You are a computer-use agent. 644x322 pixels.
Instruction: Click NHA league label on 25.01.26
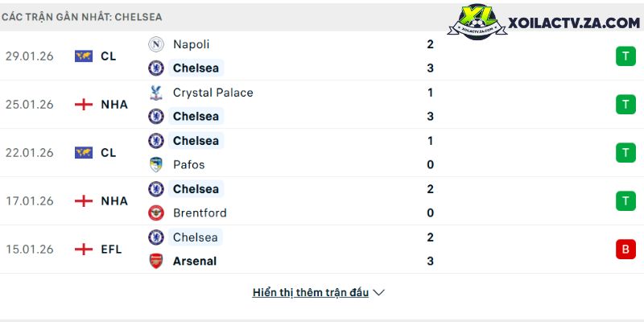click(114, 105)
